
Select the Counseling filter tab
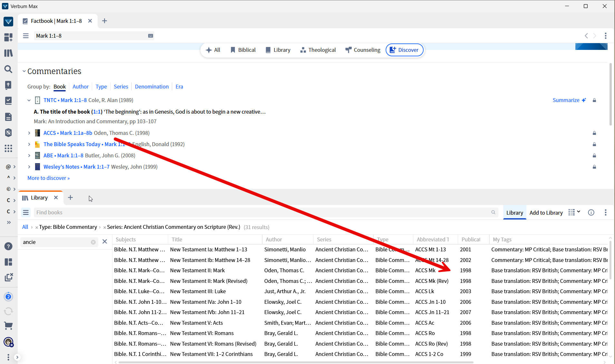click(363, 50)
